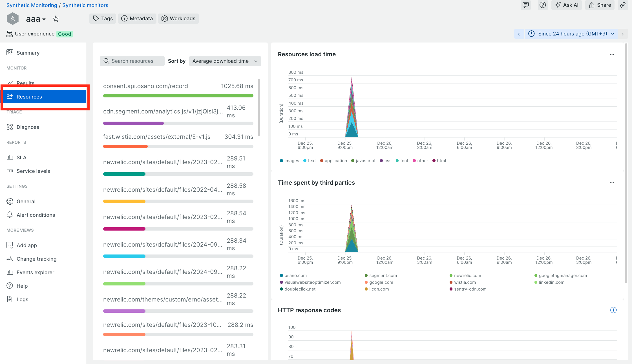Go to Alert conditions in the sidebar

[x=36, y=215]
